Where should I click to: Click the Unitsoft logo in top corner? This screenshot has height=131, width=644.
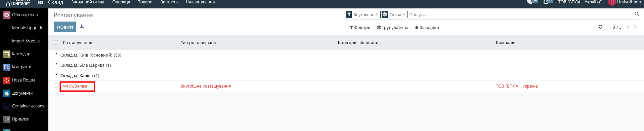coord(18,3)
